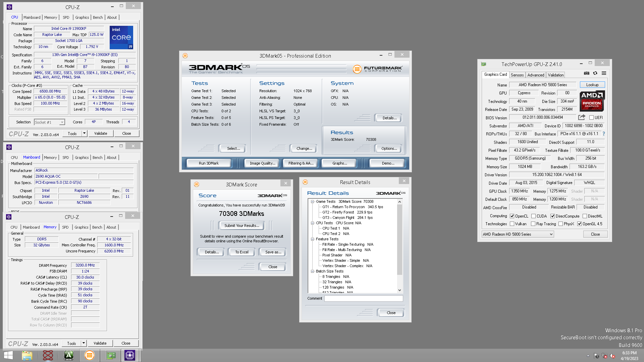This screenshot has height=362, width=644.
Task: Open the red atom-shaped taskbar app
Action: 48,355
